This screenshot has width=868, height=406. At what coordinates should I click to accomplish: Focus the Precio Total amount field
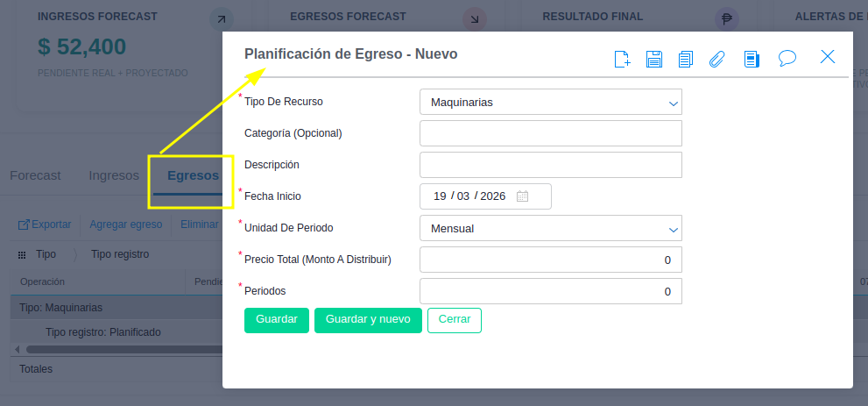[550, 260]
